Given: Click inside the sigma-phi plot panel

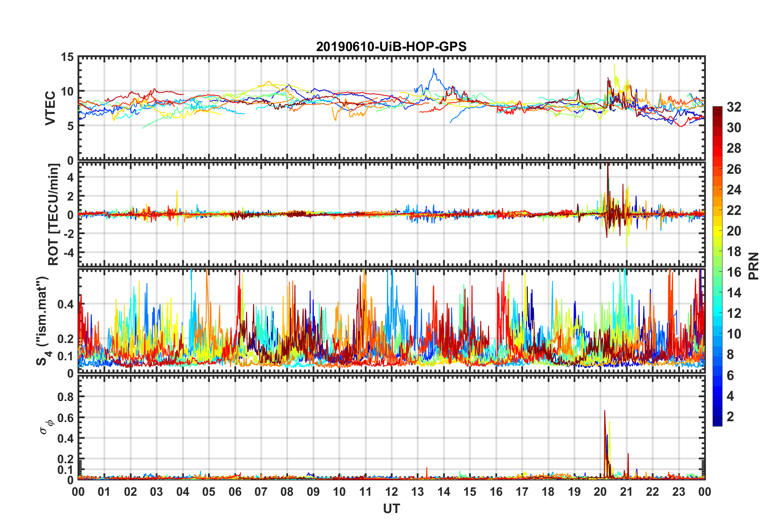Looking at the screenshot, I should pyautogui.click(x=391, y=428).
